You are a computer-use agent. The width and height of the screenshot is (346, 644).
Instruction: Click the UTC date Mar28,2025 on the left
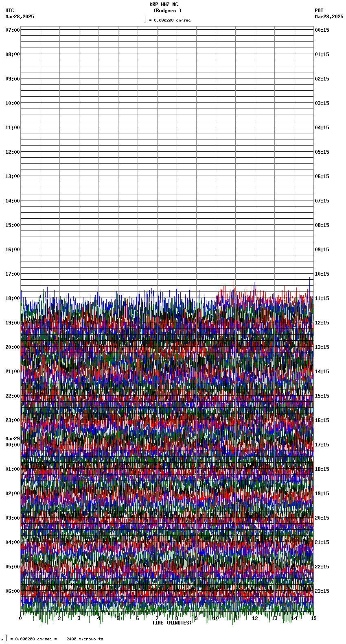click(20, 17)
